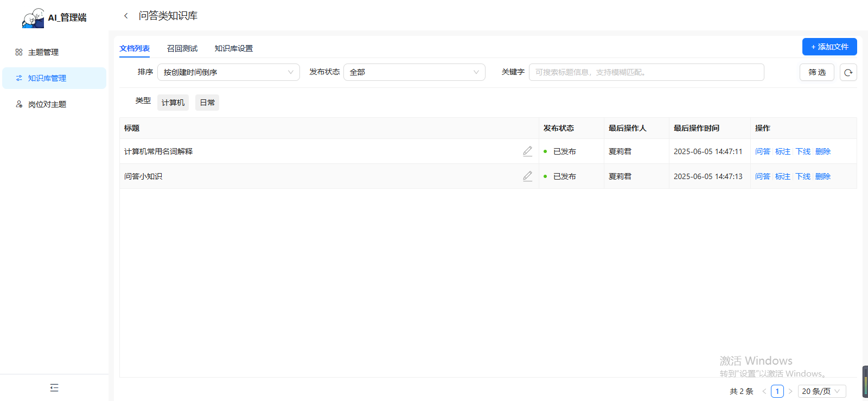Viewport: 868px width, 401px height.
Task: Click 删除 link for 问答小知识
Action: point(823,176)
